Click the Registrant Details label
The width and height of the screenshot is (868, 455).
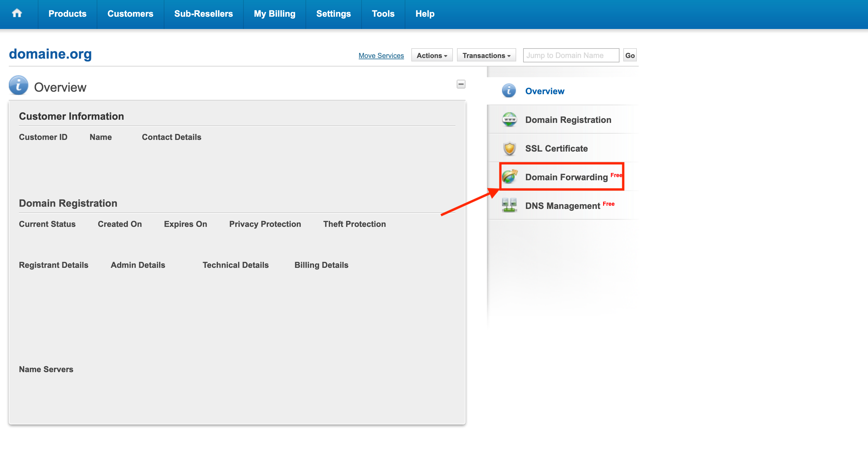point(54,265)
